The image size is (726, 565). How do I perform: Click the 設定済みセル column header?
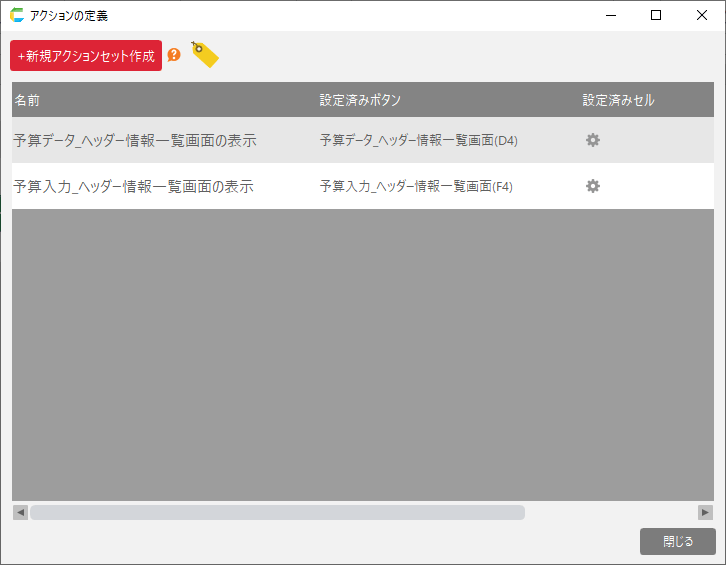point(618,100)
